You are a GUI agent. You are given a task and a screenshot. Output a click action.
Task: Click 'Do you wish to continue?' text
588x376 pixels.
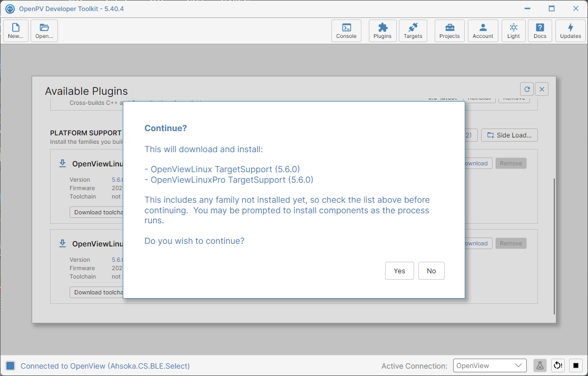click(x=194, y=241)
